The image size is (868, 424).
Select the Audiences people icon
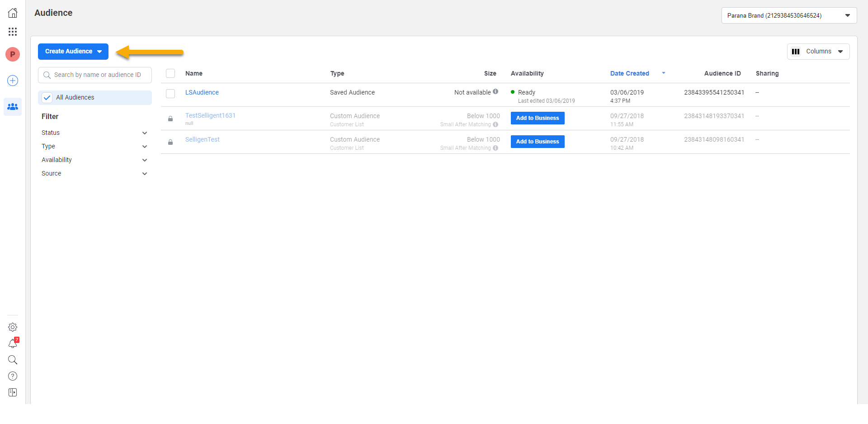tap(13, 107)
